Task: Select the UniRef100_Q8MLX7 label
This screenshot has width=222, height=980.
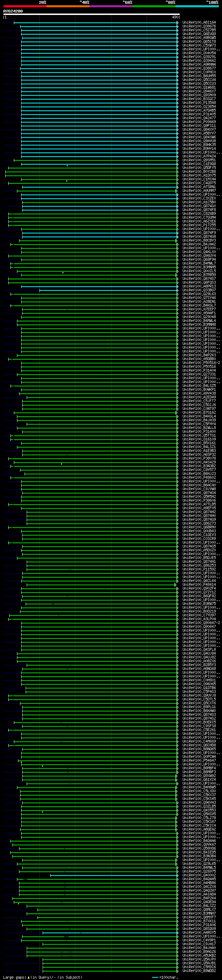Action: [x=199, y=909]
